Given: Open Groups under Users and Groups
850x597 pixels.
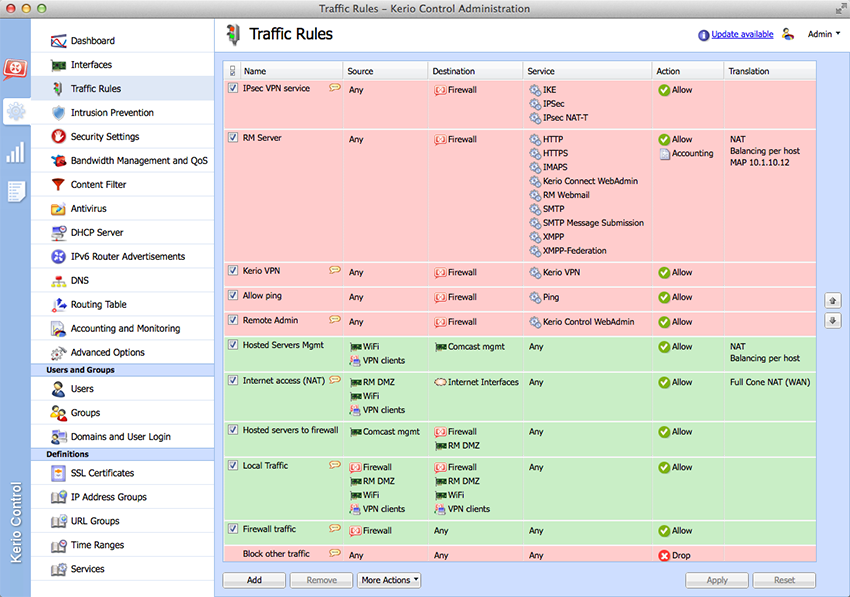Looking at the screenshot, I should [x=123, y=413].
